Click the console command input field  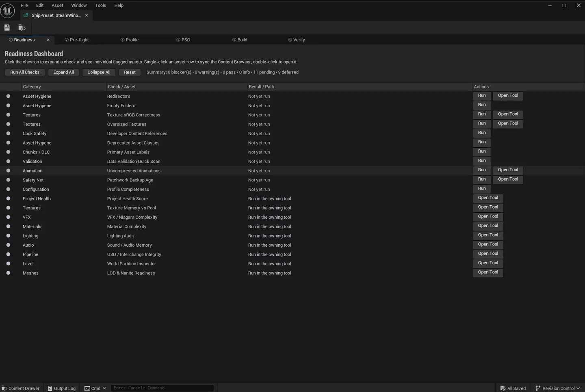pos(162,388)
